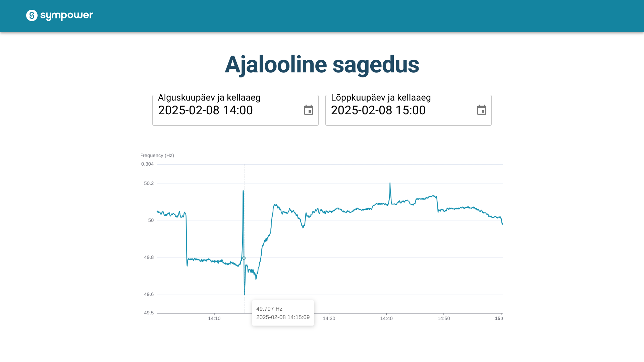Click the highlighted data point marker on the chart
The width and height of the screenshot is (644, 362).
click(244, 258)
